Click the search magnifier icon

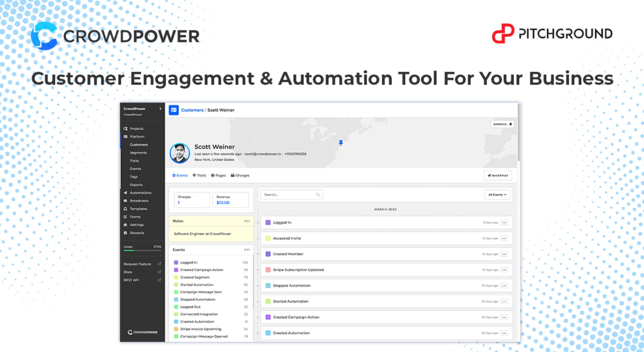pyautogui.click(x=318, y=195)
